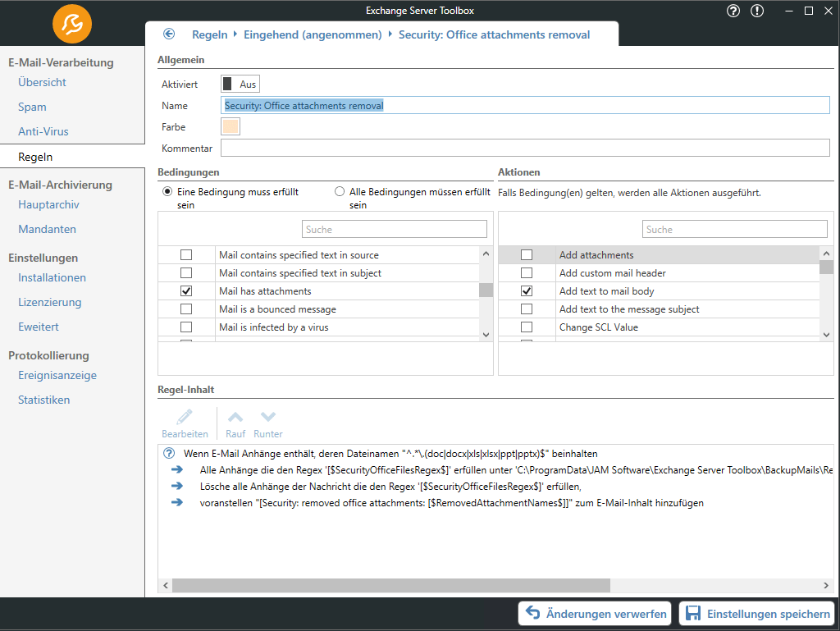Move rule content up with Rauf arrow
Viewport: 840px width, 631px height.
pos(235,417)
